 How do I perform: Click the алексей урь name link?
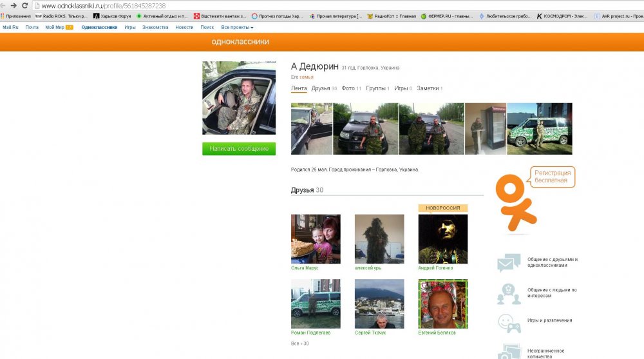[368, 268]
